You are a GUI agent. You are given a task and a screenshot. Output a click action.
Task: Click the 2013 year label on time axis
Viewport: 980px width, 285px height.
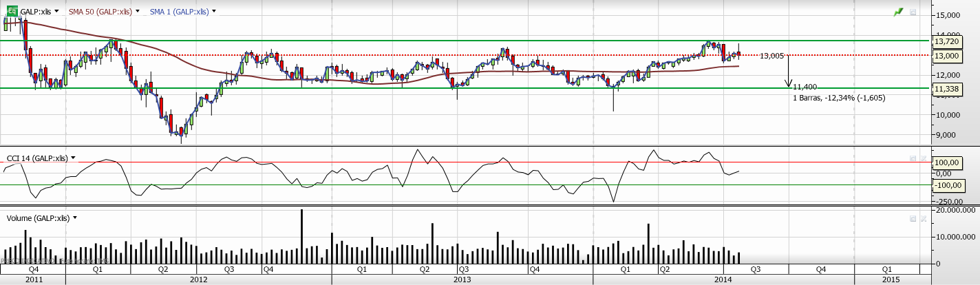tap(462, 279)
